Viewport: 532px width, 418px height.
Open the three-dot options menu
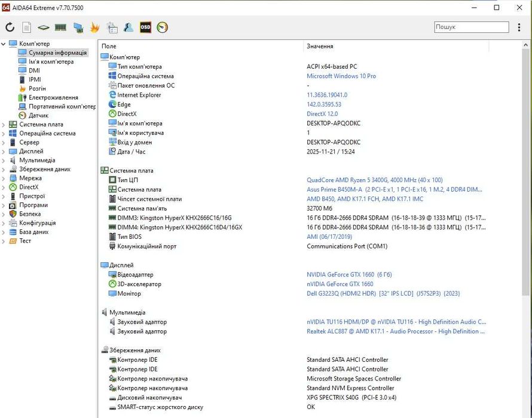click(x=519, y=27)
